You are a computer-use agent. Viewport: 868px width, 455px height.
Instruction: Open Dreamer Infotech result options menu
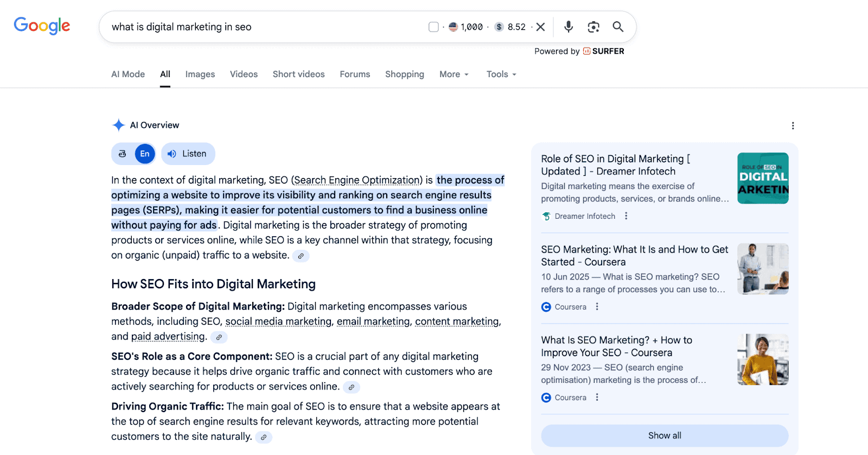(x=626, y=216)
